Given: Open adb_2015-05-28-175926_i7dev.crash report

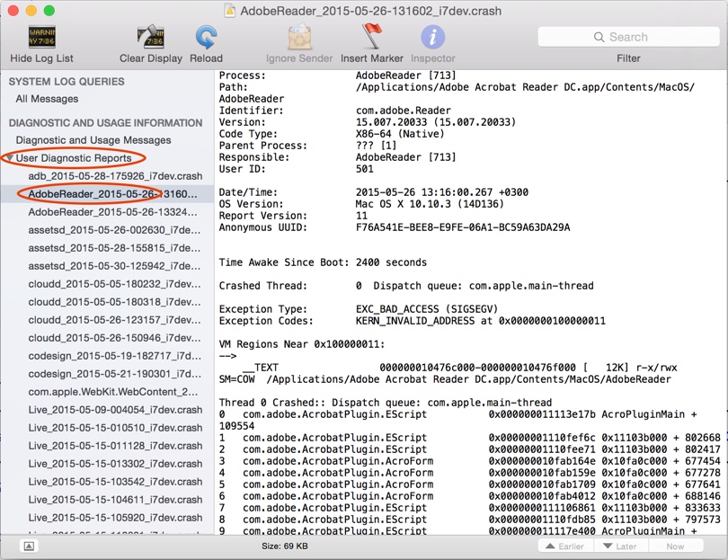Looking at the screenshot, I should [115, 176].
